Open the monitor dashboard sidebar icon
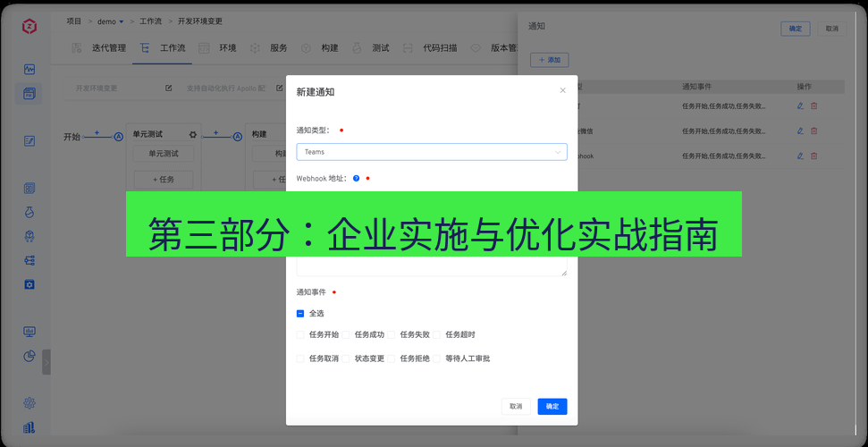Viewport: 868px width, 447px height. [x=29, y=332]
